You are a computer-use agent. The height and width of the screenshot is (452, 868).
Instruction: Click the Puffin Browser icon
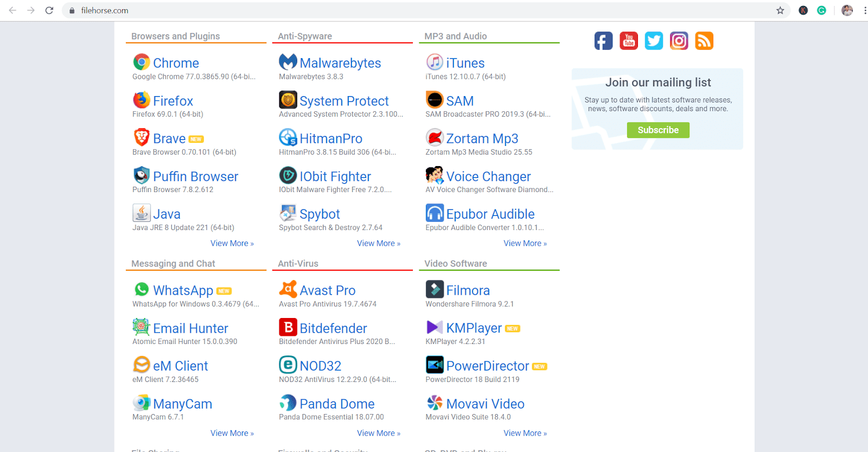142,175
